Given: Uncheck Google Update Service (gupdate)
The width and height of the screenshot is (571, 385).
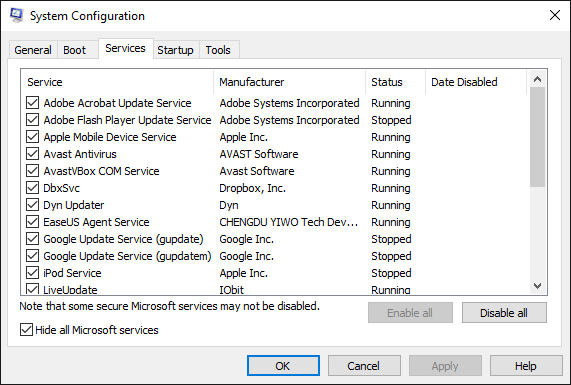Looking at the screenshot, I should 32,239.
